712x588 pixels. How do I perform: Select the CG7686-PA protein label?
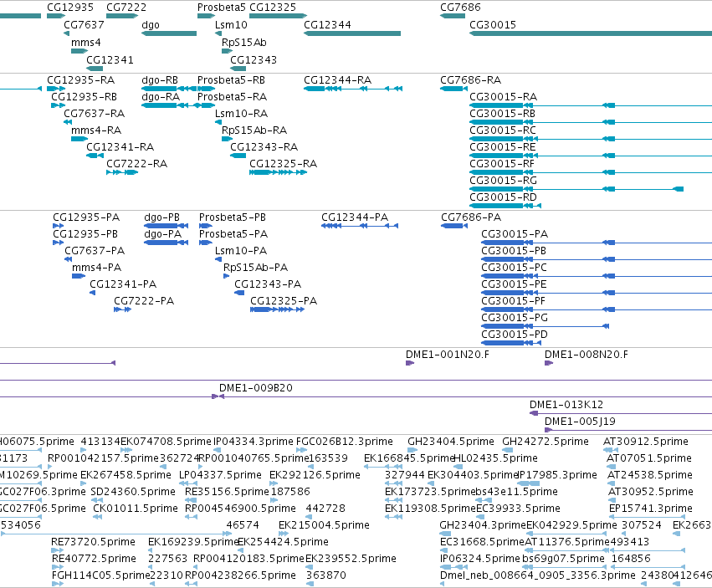471,217
